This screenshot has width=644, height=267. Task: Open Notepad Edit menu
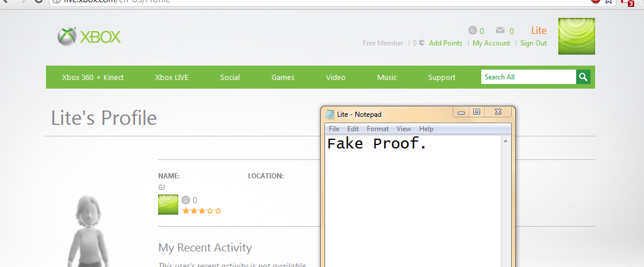[353, 129]
